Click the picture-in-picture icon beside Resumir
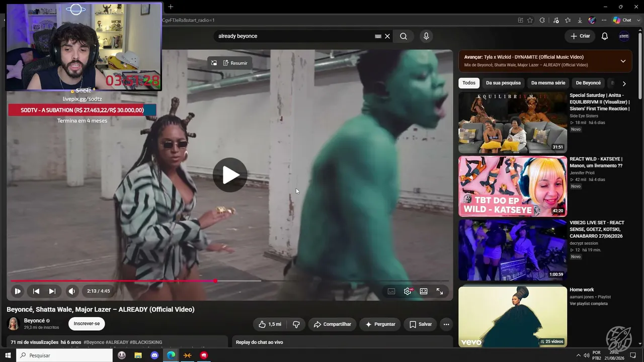 [214, 63]
